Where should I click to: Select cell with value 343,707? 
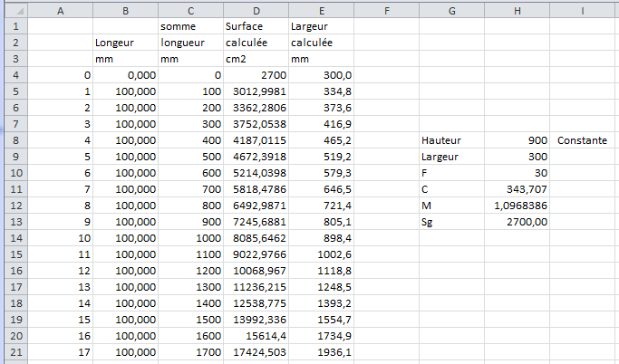tap(517, 189)
